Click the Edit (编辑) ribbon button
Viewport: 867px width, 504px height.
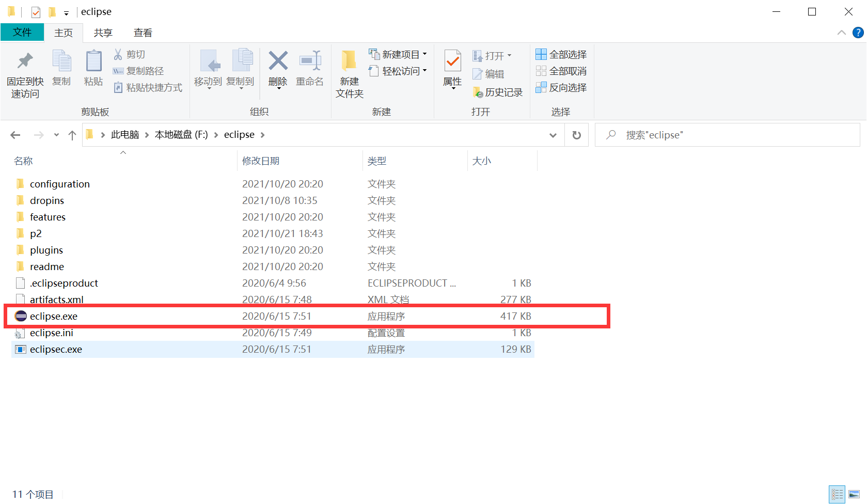pos(488,74)
